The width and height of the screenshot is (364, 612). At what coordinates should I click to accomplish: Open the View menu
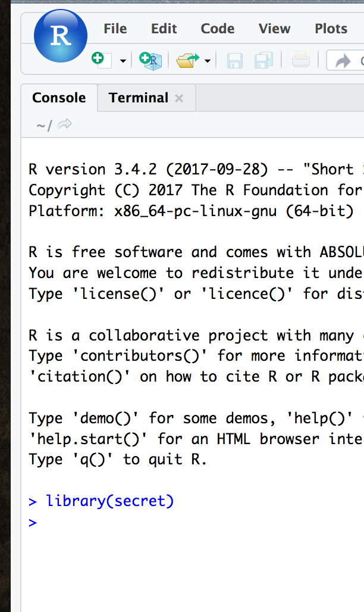tap(274, 29)
